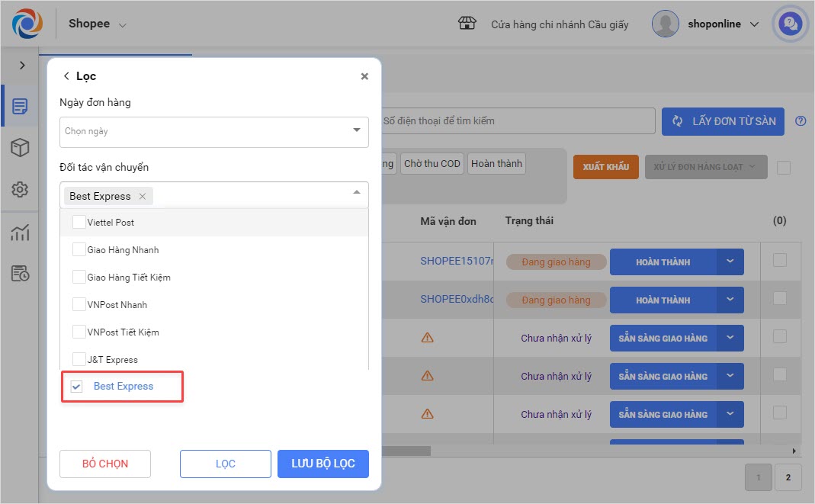The width and height of the screenshot is (815, 504).
Task: Close the Lọc filter panel
Action: tap(364, 76)
